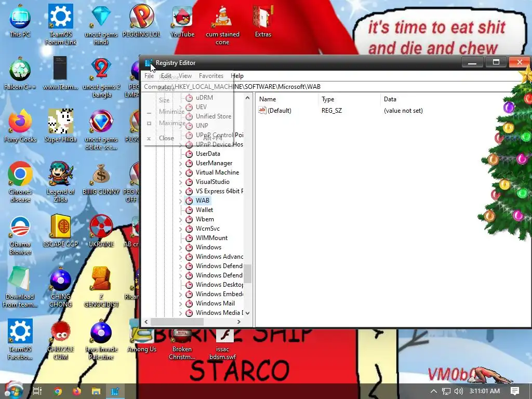Click the taskbar clock 3:11:01 AM

[x=485, y=391]
